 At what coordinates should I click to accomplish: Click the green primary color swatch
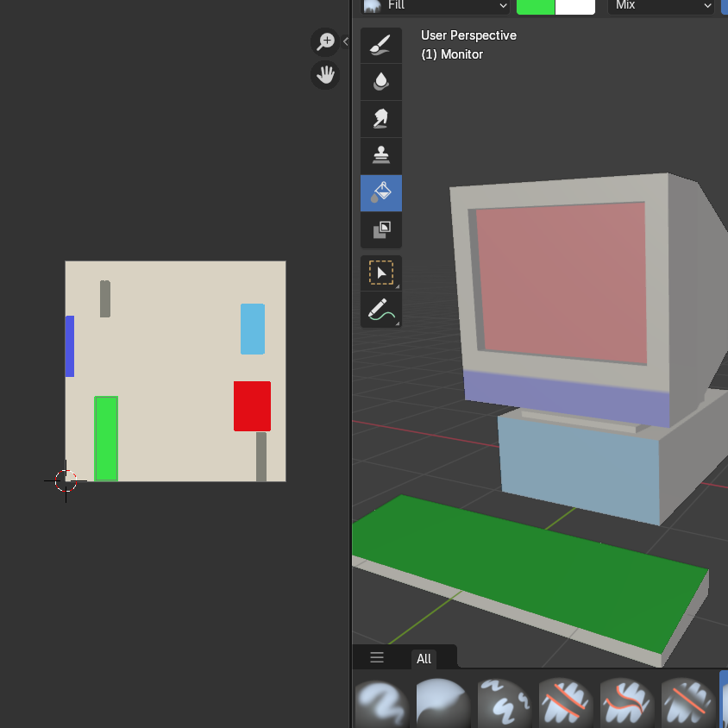(536, 7)
